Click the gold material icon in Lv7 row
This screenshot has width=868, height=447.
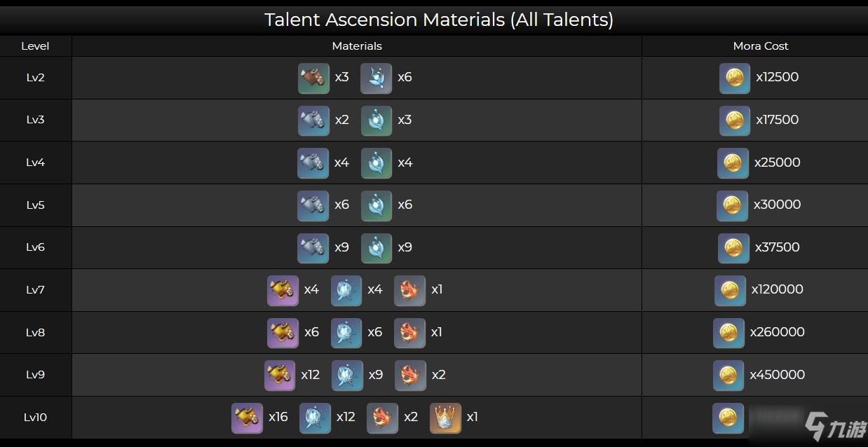[x=283, y=290]
